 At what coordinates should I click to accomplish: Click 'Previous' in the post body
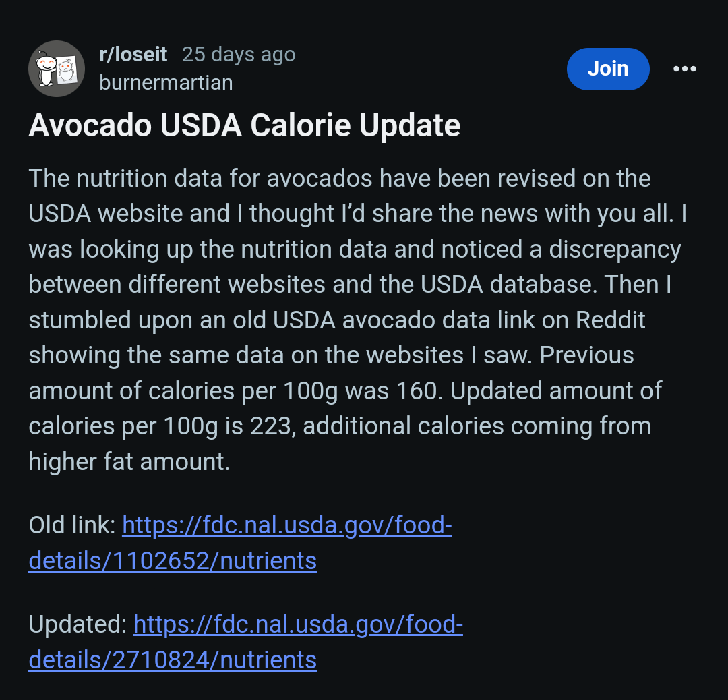(586, 355)
